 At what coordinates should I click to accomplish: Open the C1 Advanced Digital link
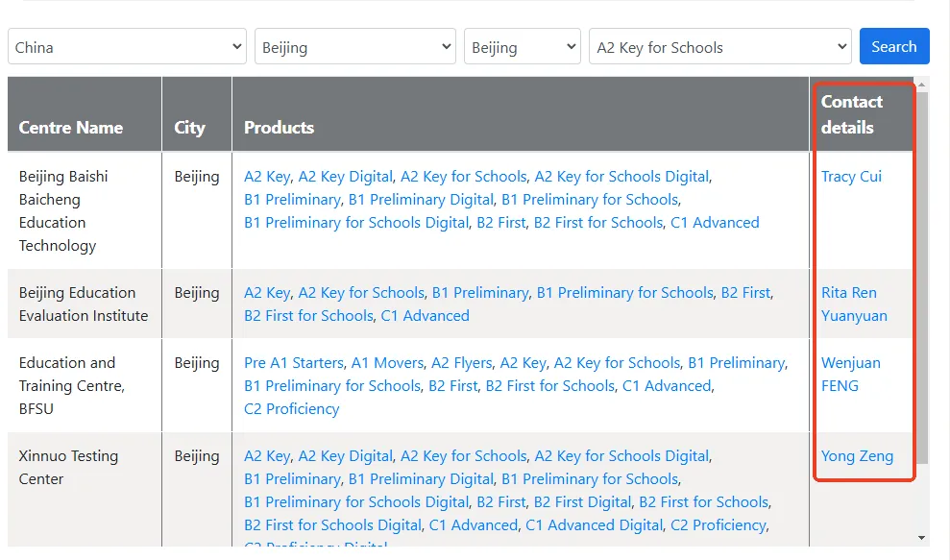594,525
